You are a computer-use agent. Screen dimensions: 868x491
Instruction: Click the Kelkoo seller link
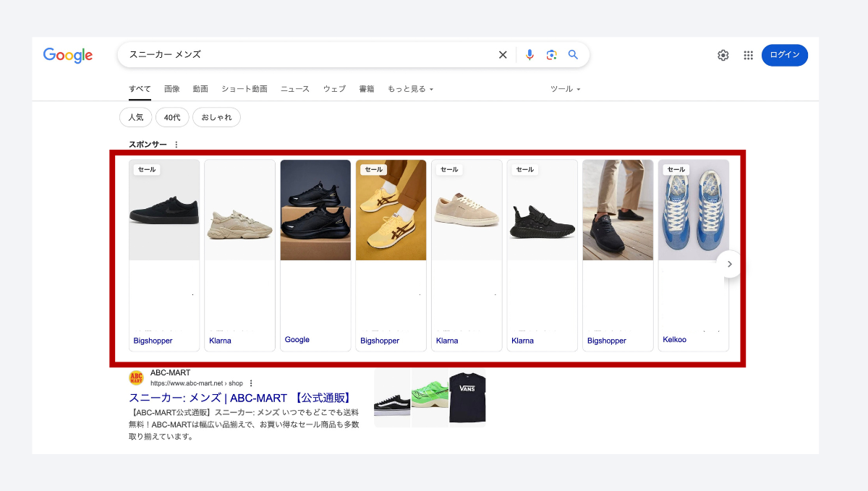tap(675, 340)
